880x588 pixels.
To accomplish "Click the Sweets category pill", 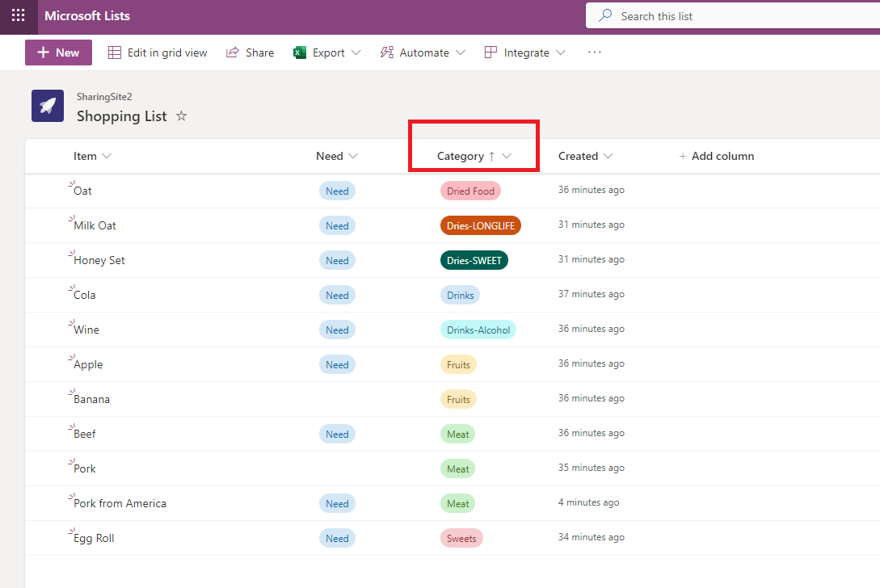I will [x=461, y=540].
